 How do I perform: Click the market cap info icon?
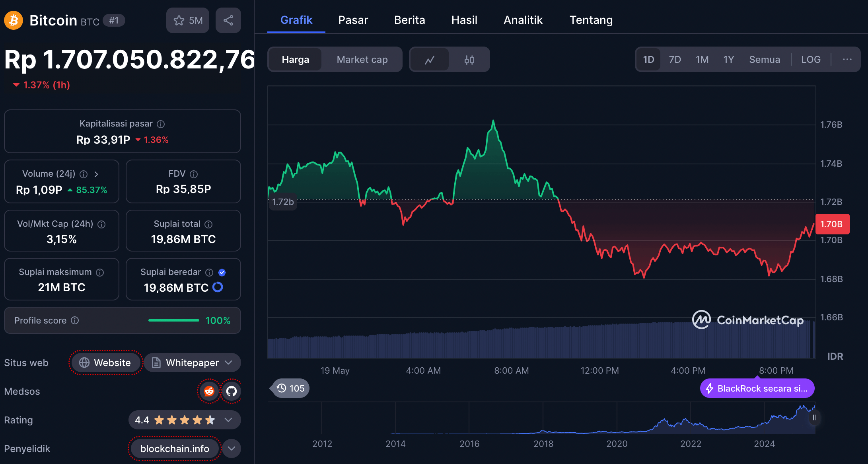[161, 124]
